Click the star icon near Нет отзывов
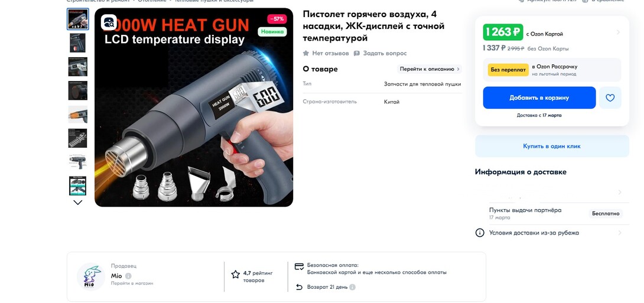 click(x=305, y=53)
